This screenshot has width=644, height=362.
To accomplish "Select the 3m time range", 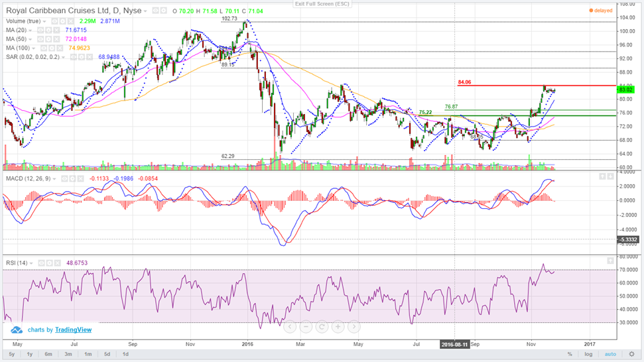I will [x=68, y=354].
